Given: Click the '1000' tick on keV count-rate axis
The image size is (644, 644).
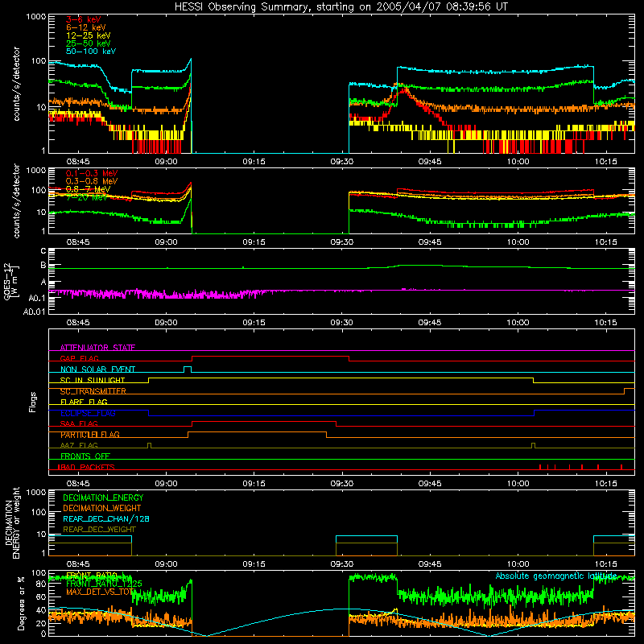Looking at the screenshot, I should pyautogui.click(x=36, y=17).
